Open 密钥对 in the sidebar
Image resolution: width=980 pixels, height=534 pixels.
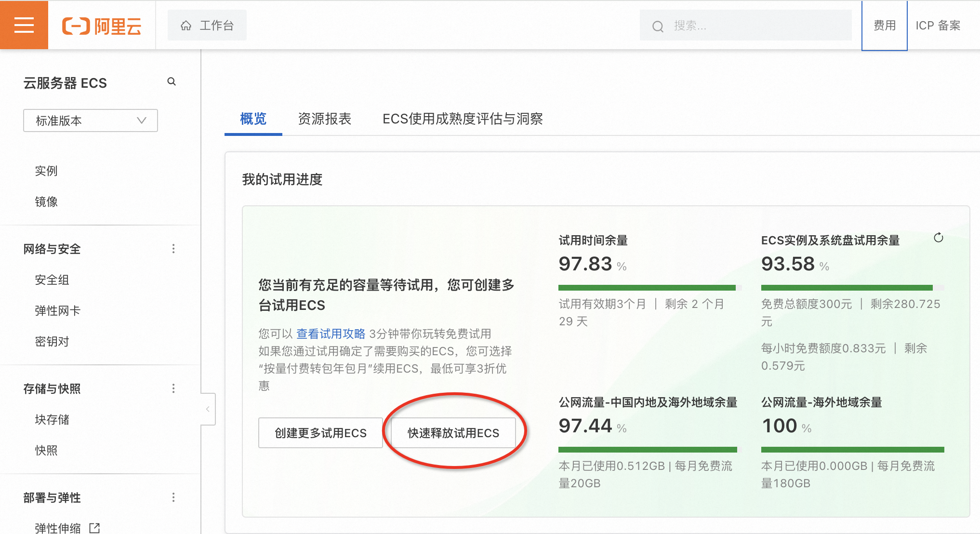pos(52,341)
